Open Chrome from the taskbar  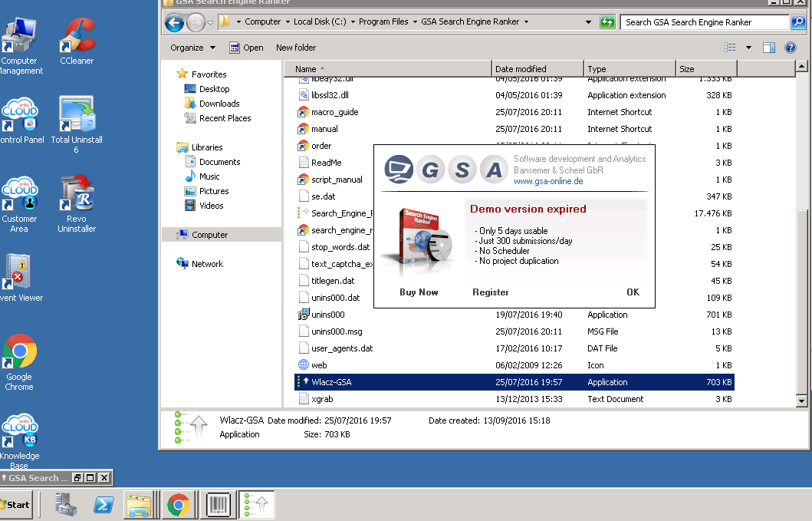(x=179, y=505)
